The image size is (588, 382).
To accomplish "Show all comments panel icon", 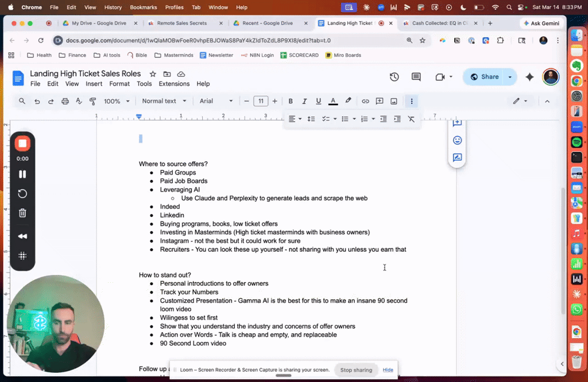I will point(416,77).
